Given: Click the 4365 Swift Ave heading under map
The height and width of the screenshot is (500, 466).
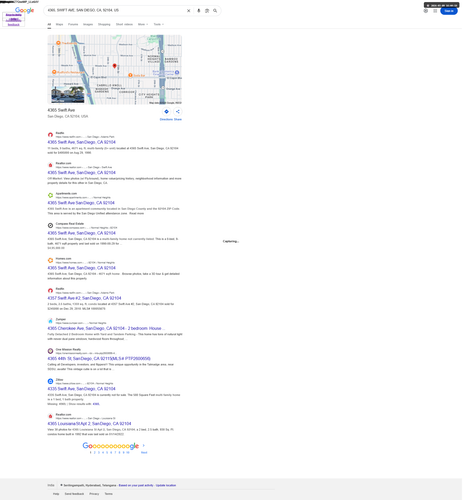Looking at the screenshot, I should coord(61,110).
